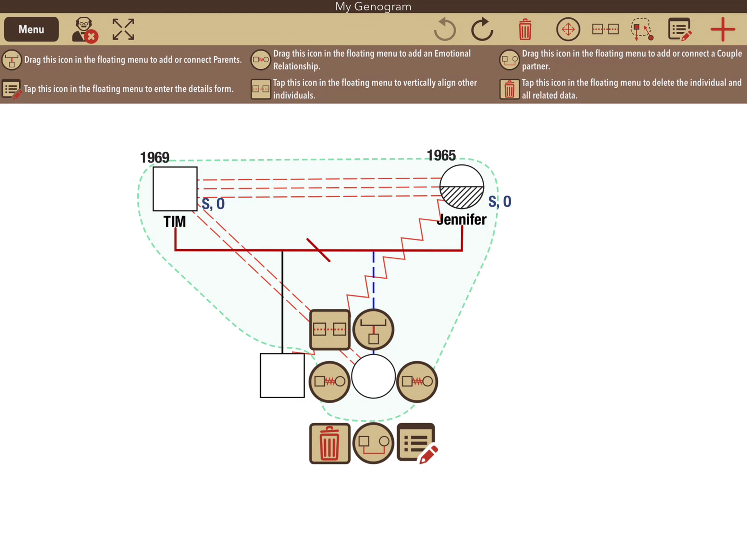Select the move/pan circle tool
Screen dimensions: 747x560
[568, 29]
